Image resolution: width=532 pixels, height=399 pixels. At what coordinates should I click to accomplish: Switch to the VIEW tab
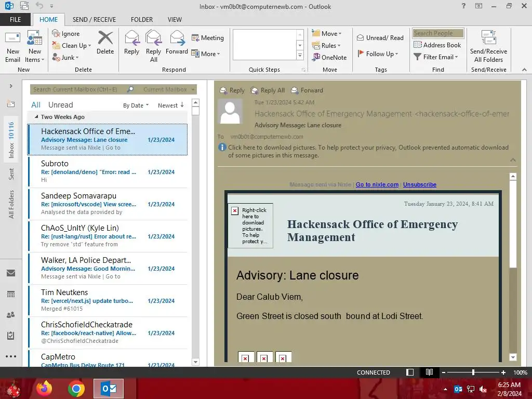[175, 19]
